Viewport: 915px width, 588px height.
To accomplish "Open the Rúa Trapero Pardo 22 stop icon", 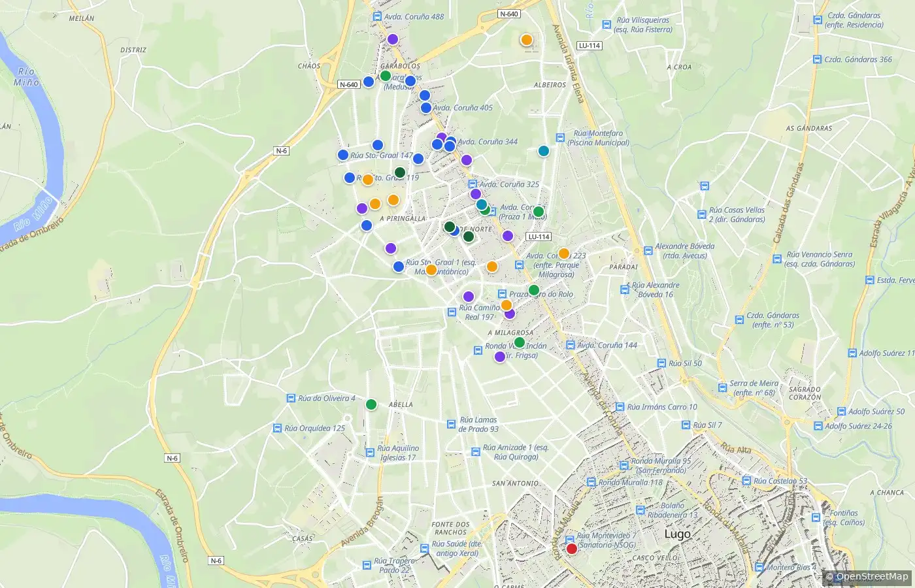I will 367,566.
